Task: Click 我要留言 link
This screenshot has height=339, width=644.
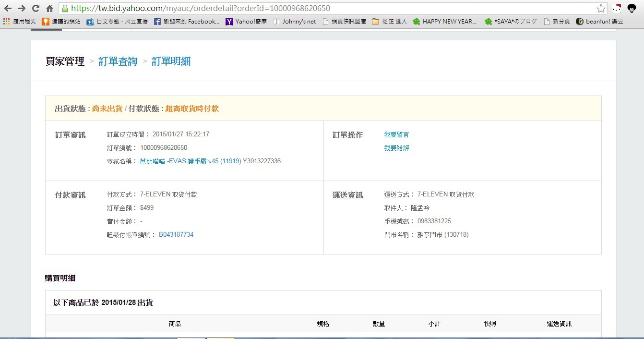Action: pyautogui.click(x=396, y=135)
